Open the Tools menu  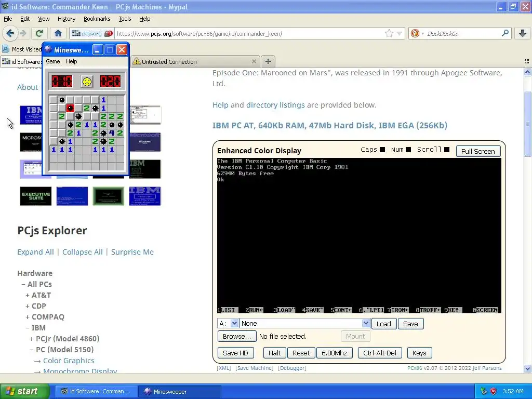pos(125,19)
